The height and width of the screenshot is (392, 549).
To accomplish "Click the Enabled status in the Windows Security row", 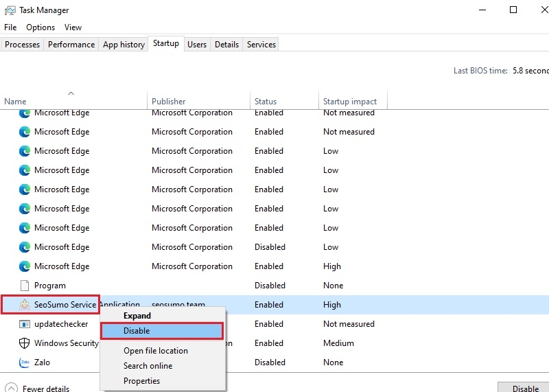I will point(268,343).
